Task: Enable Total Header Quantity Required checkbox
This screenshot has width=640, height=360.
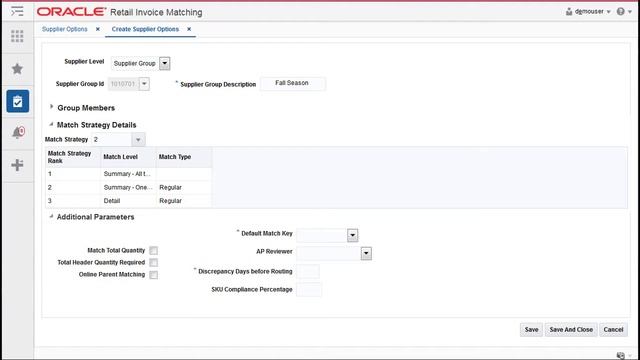Action: (x=153, y=262)
